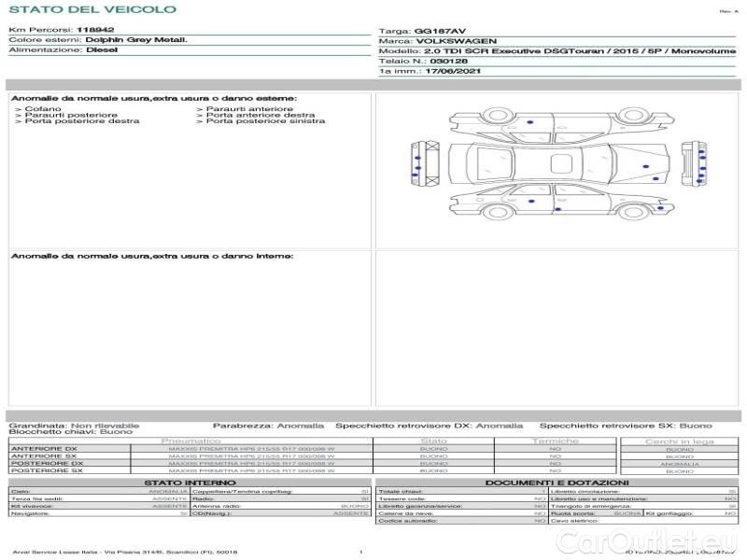Click the 'Codice autoradio:' row label

408,521
